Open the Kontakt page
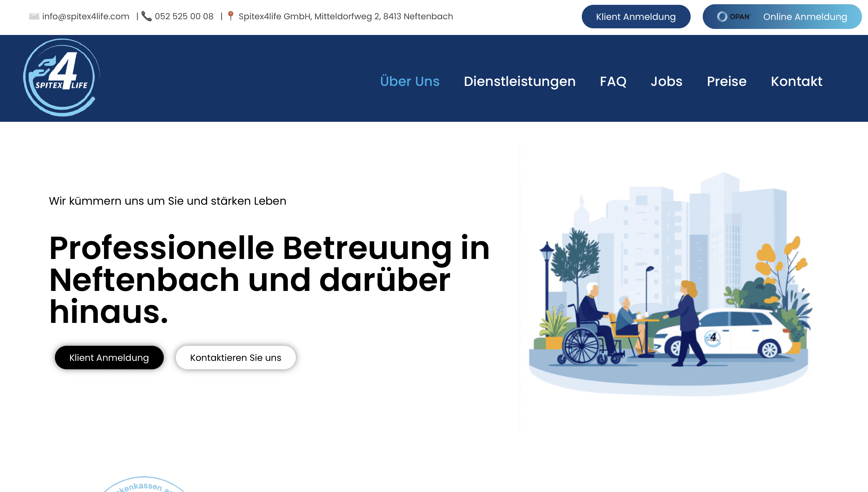The height and width of the screenshot is (492, 868). point(796,81)
